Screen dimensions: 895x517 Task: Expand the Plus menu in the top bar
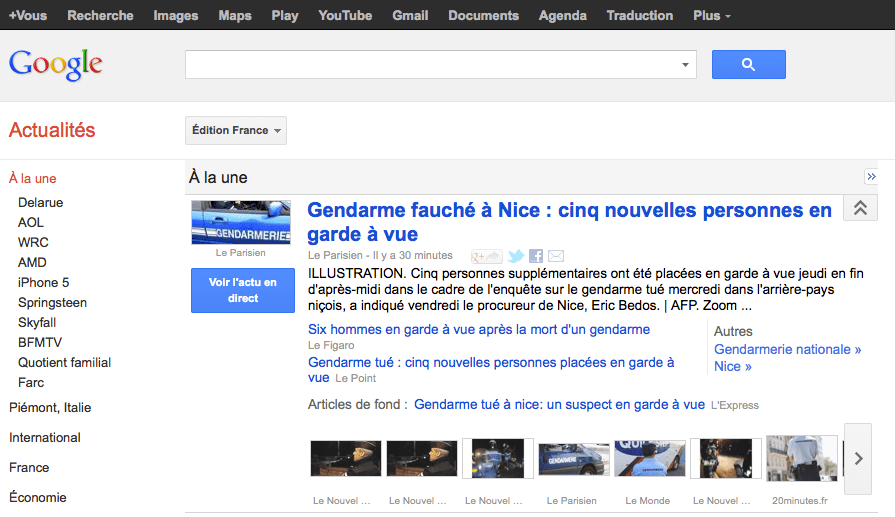(x=712, y=15)
